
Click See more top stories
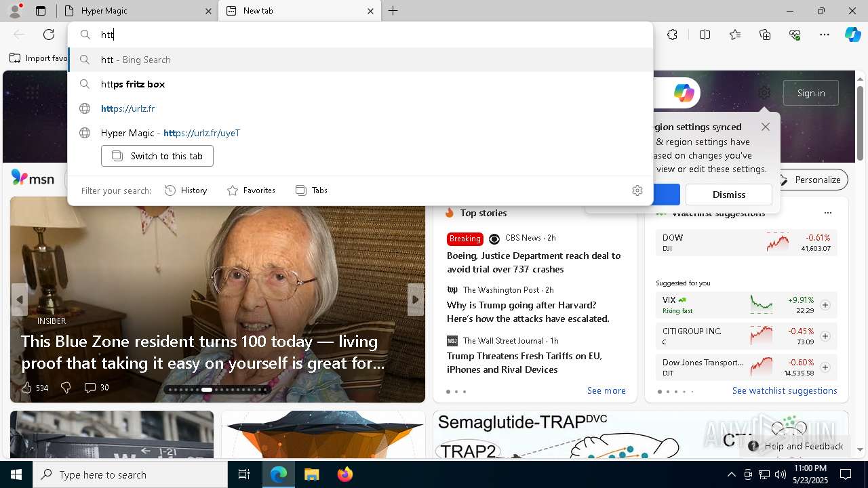(x=606, y=390)
